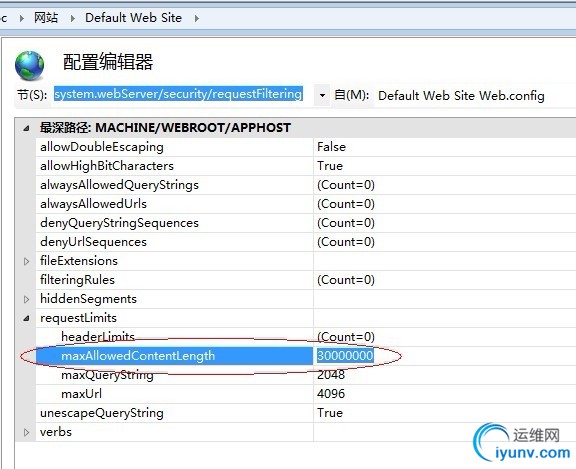
Task: Expand the verbs node
Action: 26,432
